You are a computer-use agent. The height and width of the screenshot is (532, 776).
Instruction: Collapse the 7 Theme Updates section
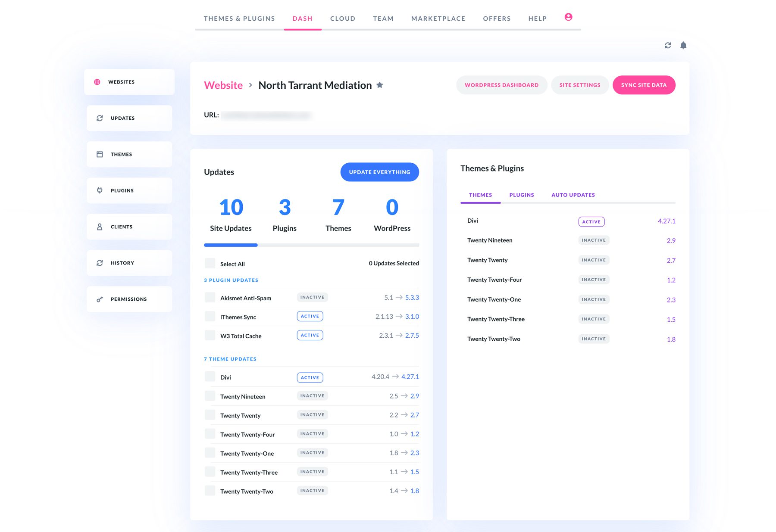[230, 358]
